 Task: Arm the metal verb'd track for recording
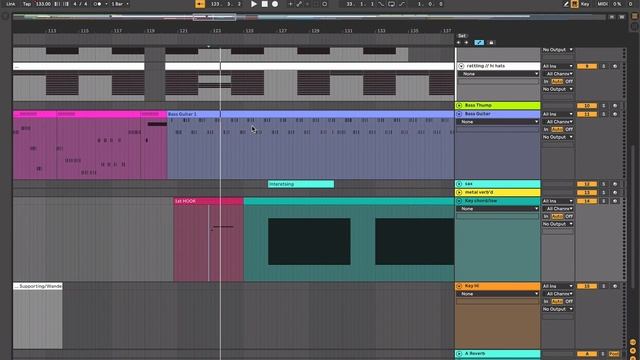615,192
